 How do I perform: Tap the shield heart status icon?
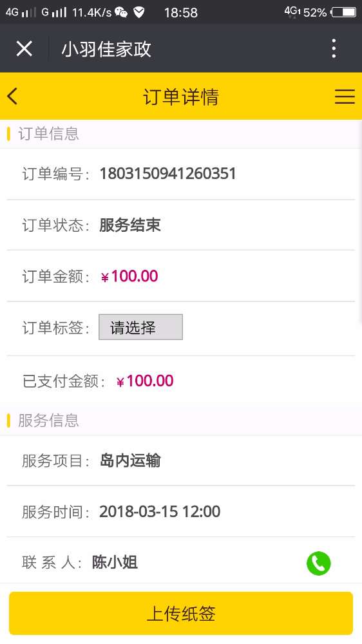pyautogui.click(x=139, y=12)
